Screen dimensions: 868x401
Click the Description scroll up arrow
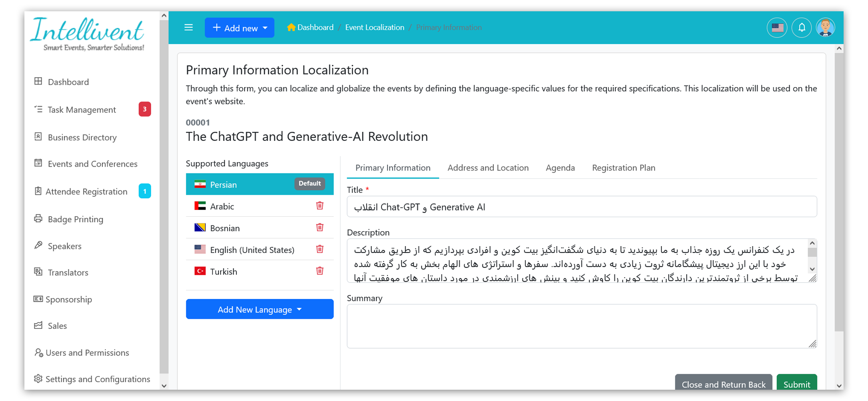tap(812, 243)
